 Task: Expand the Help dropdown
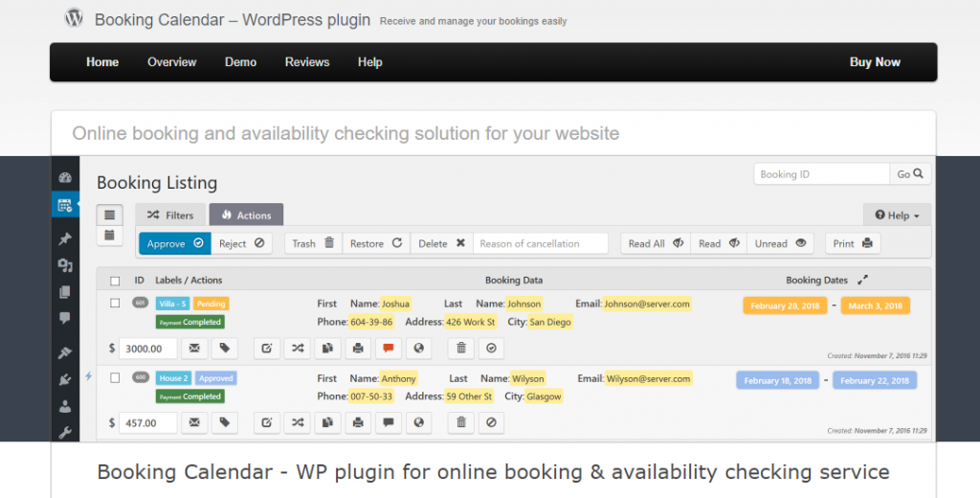(x=897, y=215)
